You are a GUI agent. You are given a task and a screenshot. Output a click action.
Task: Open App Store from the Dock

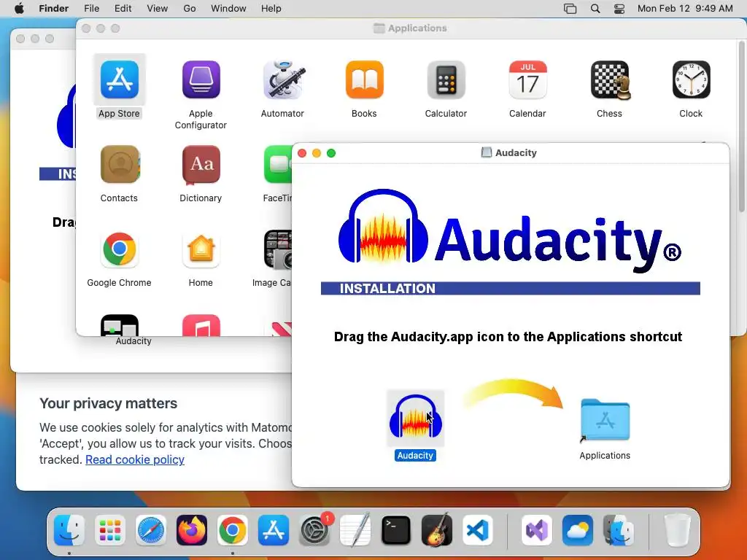(x=274, y=530)
